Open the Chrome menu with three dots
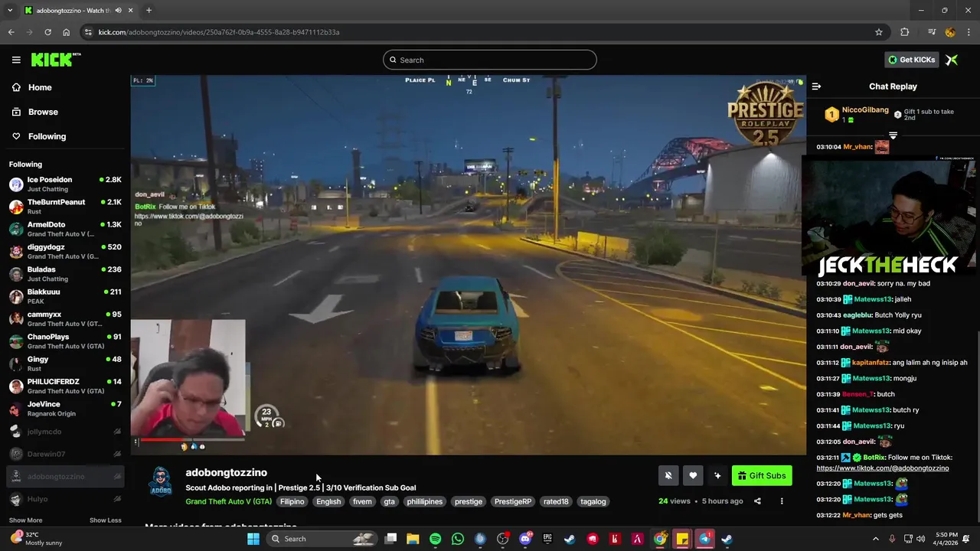The height and width of the screenshot is (551, 980). [x=969, y=32]
